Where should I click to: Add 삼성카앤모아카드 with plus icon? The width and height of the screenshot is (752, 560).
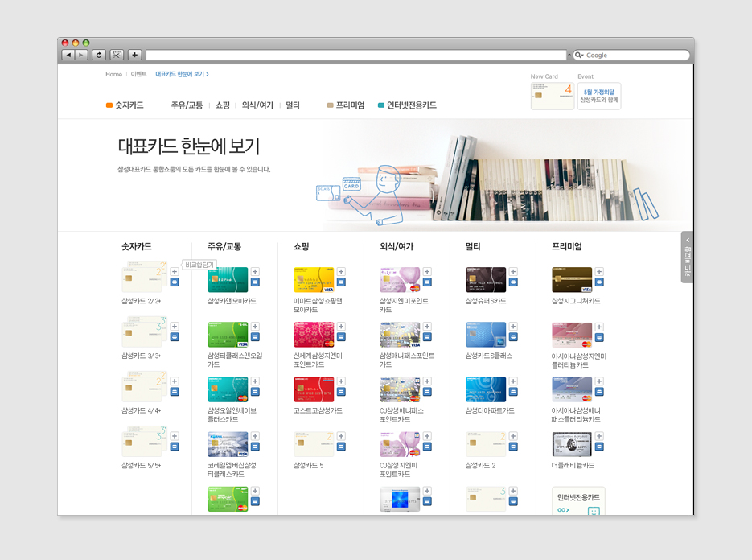(255, 272)
